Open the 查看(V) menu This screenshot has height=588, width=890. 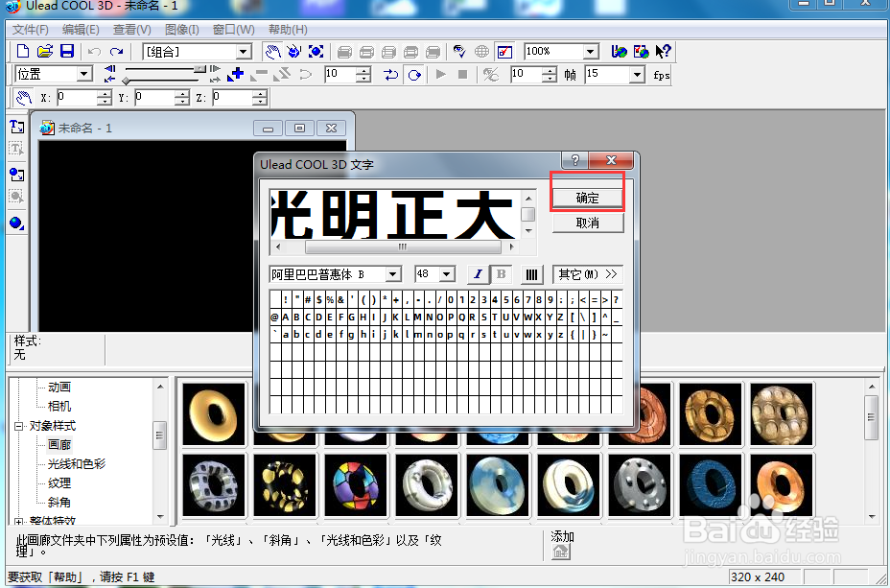tap(131, 30)
